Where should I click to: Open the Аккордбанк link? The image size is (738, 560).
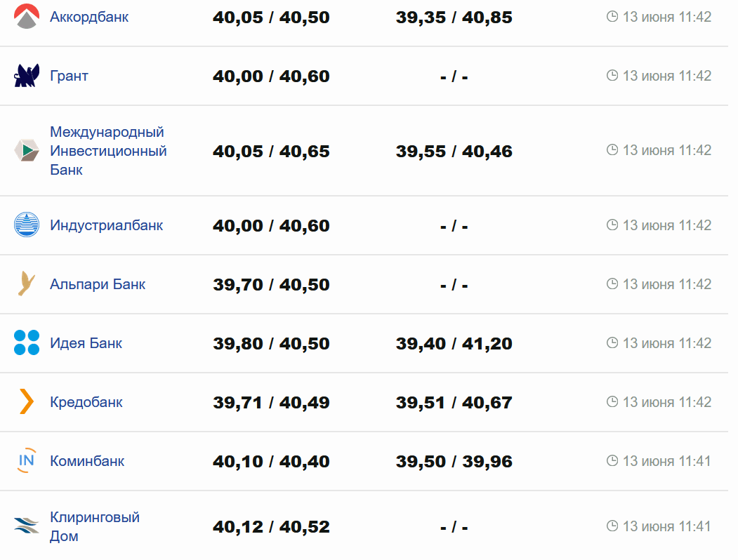(89, 16)
